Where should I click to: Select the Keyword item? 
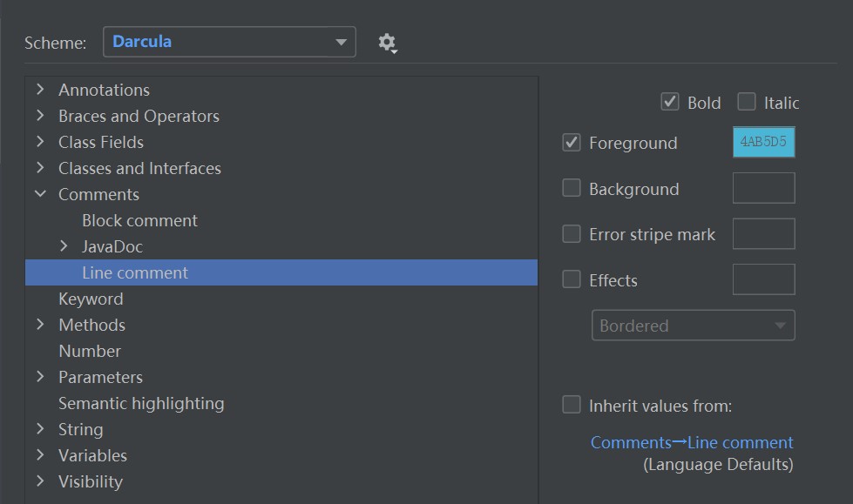(91, 299)
